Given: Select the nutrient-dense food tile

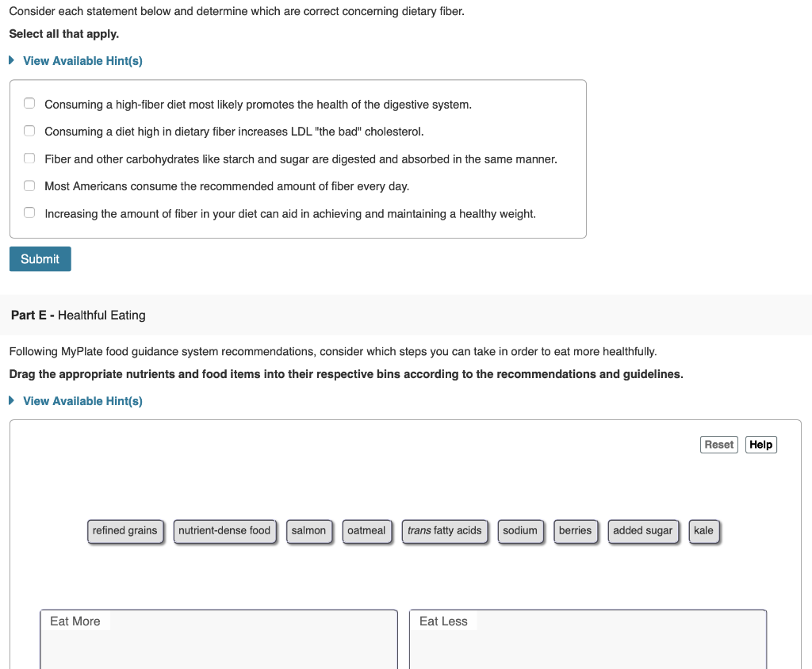Looking at the screenshot, I should click(224, 530).
